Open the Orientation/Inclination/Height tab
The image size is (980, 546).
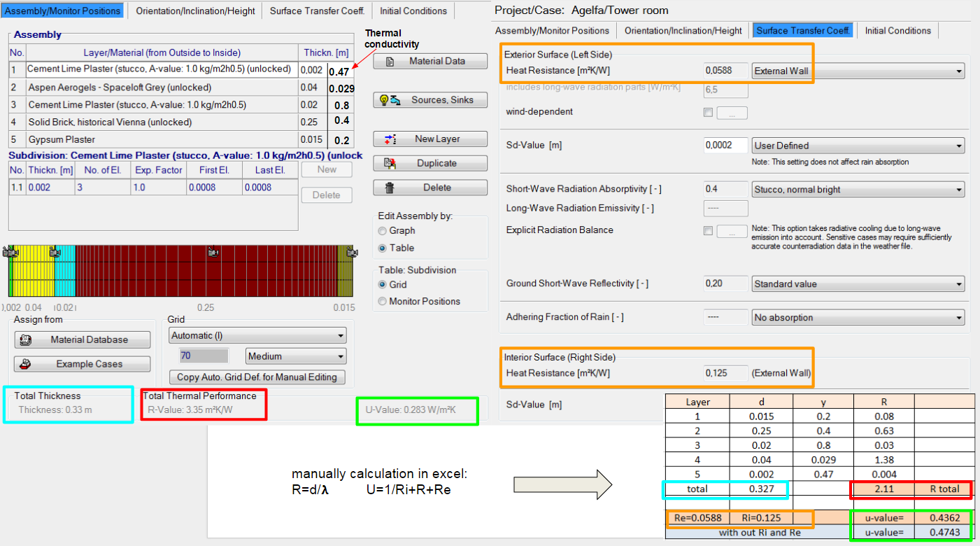(x=195, y=10)
